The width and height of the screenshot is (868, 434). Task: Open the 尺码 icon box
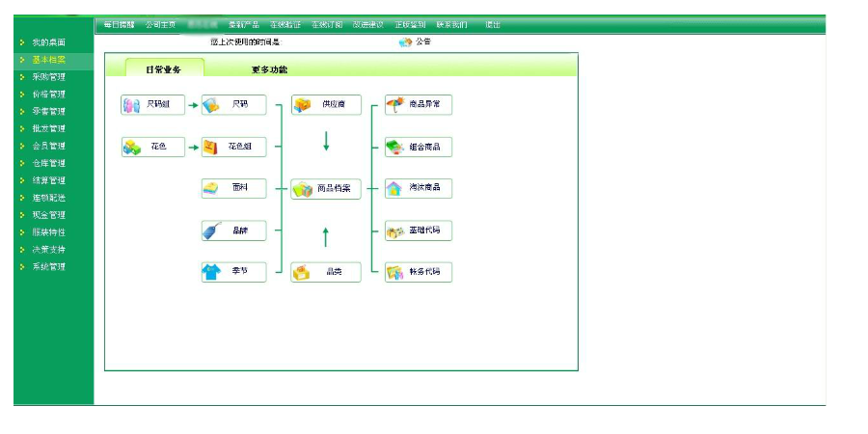(233, 104)
